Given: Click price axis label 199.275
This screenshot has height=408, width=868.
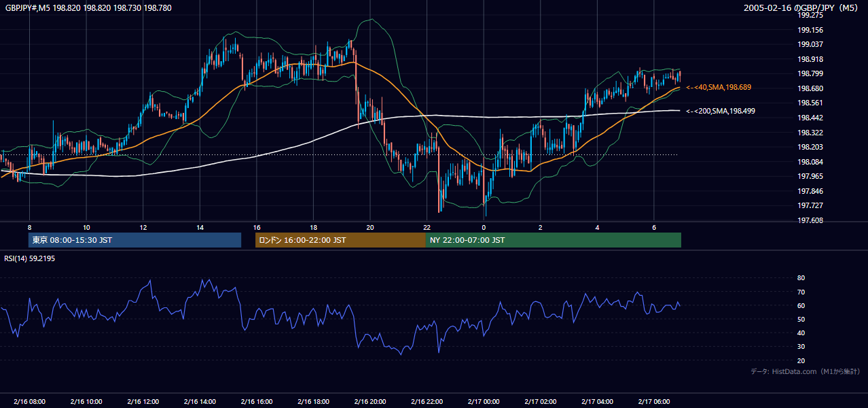Looking at the screenshot, I should [x=810, y=15].
